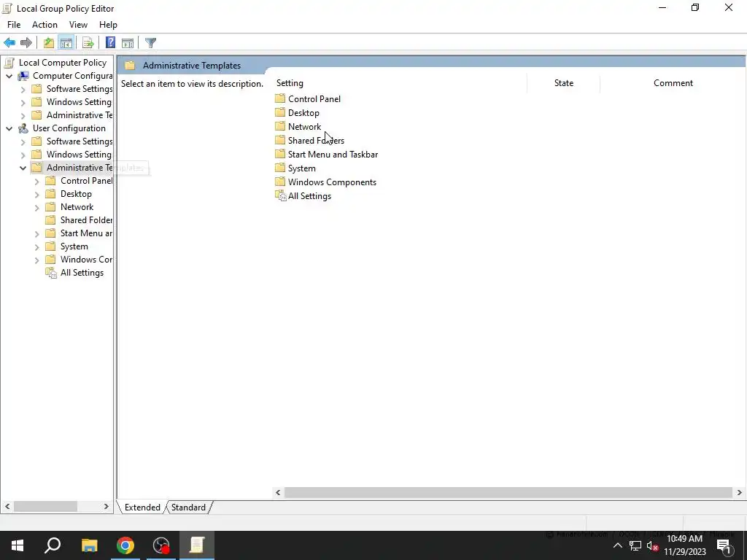Expand Software Settings under User Configuration
This screenshot has width=747, height=560.
[x=23, y=141]
